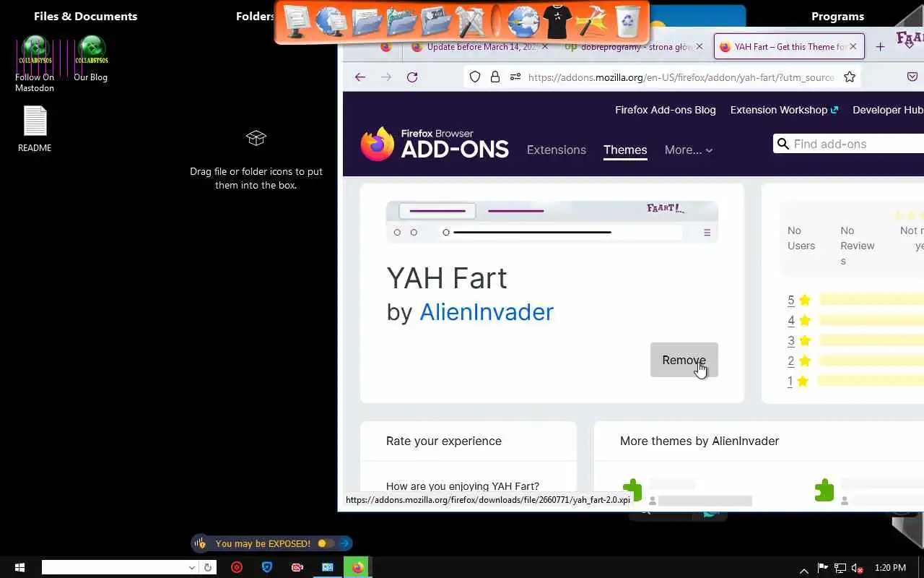Click the muted volume tray icon
Screen dimensions: 924x578
(x=858, y=568)
